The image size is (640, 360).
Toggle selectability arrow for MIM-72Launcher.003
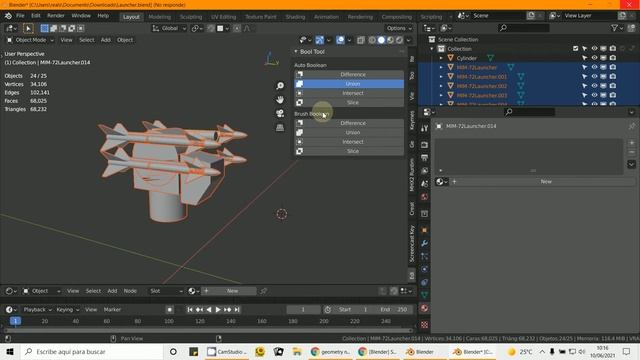pyautogui.click(x=584, y=96)
